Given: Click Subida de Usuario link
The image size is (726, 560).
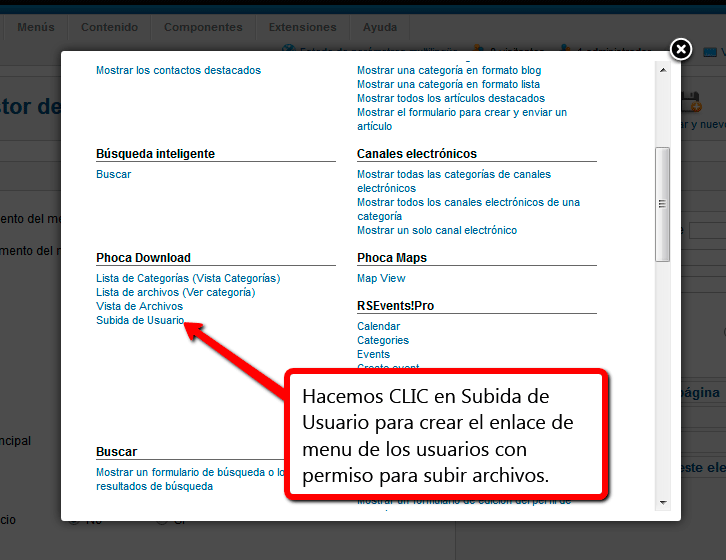Looking at the screenshot, I should tap(140, 320).
